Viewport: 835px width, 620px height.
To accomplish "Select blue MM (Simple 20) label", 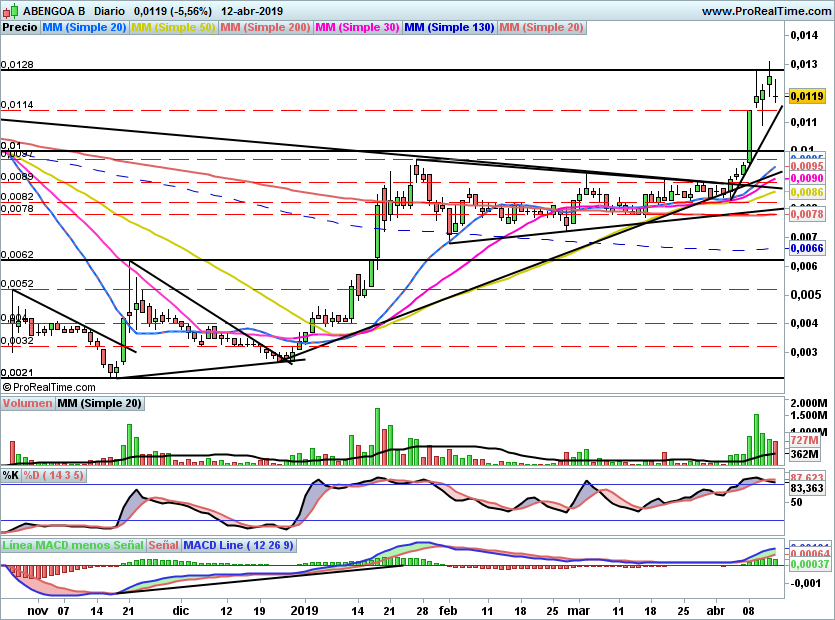I will click(x=84, y=27).
